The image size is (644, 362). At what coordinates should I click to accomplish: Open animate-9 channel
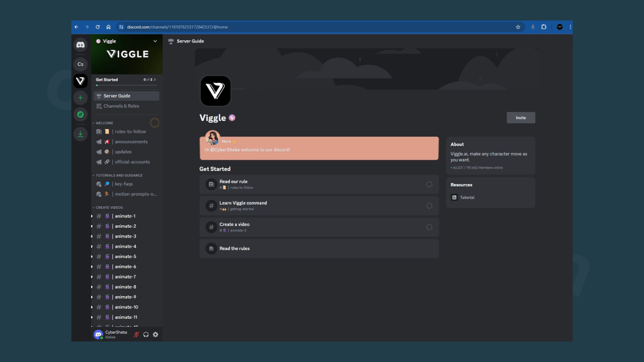[x=126, y=297]
